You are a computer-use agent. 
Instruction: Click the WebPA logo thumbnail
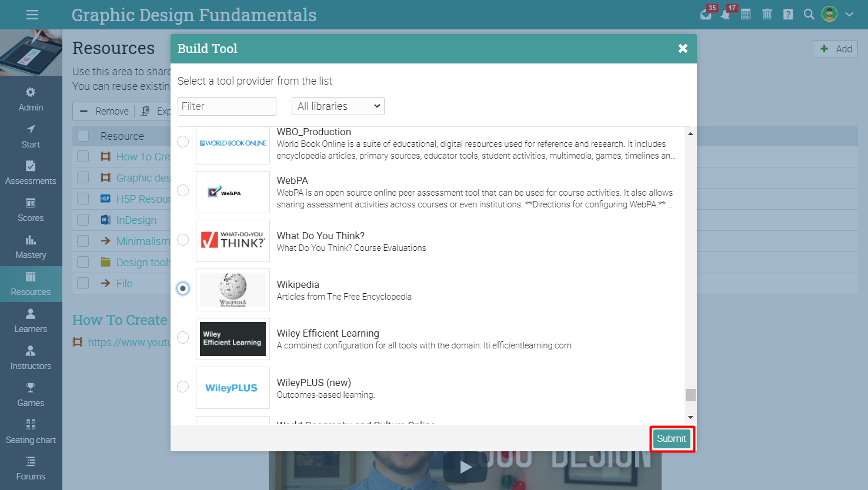pyautogui.click(x=233, y=192)
